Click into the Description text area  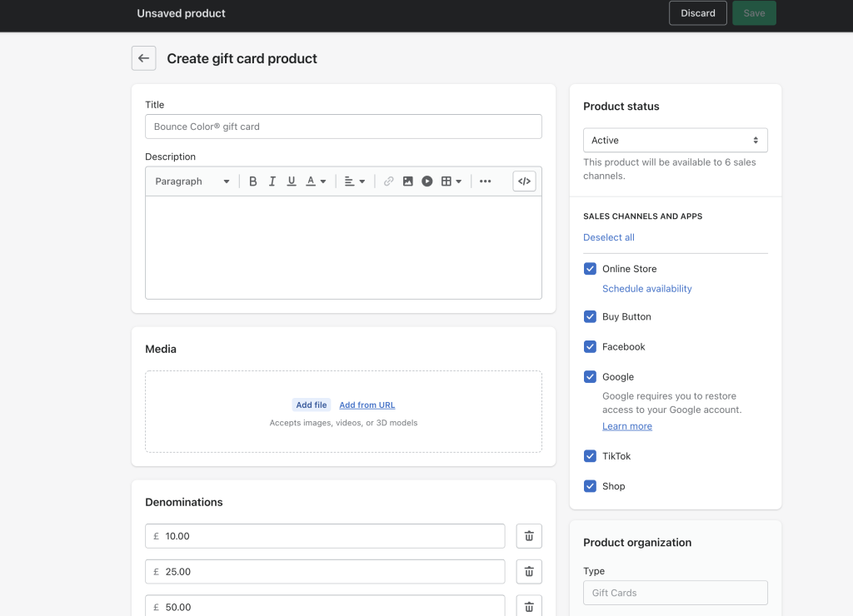[343, 247]
